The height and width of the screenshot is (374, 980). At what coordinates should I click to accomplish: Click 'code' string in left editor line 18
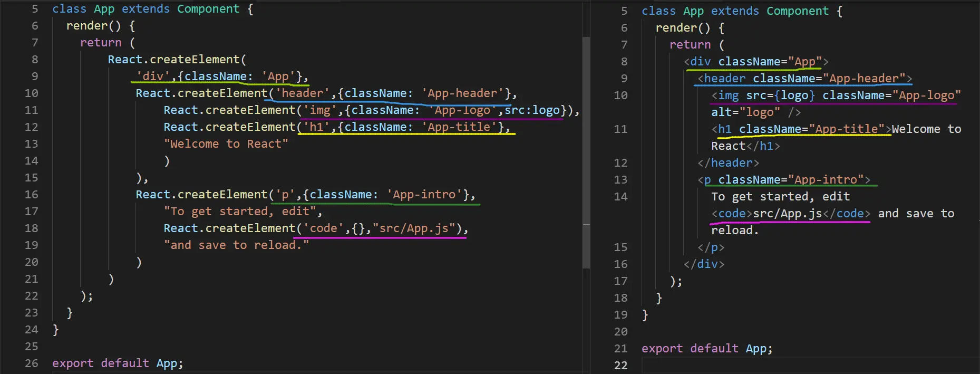pos(323,228)
